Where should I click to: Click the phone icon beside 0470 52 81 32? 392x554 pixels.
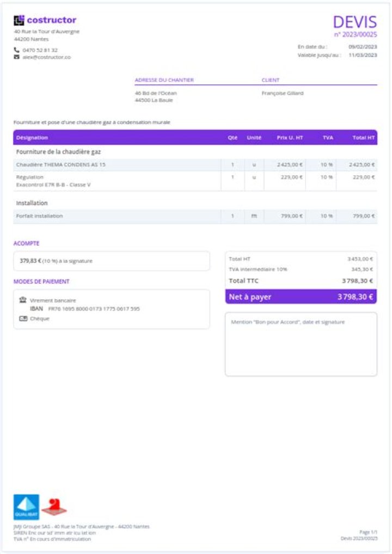click(x=16, y=50)
